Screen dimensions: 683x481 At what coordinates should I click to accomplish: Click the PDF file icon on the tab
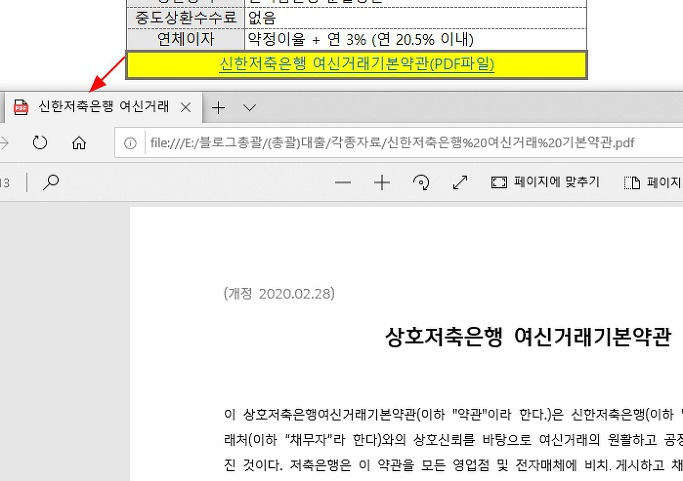[20, 107]
